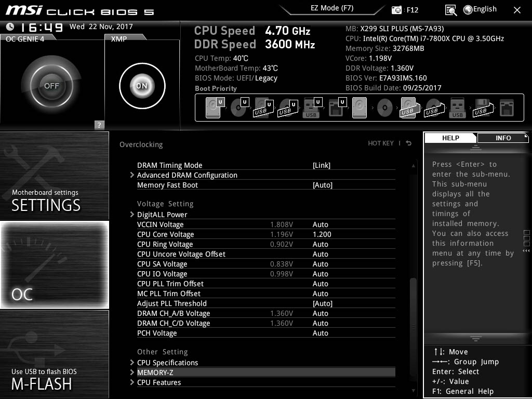The width and height of the screenshot is (532, 399).
Task: Toggle the OC GENIE 4 OFF knob
Action: coord(51,86)
